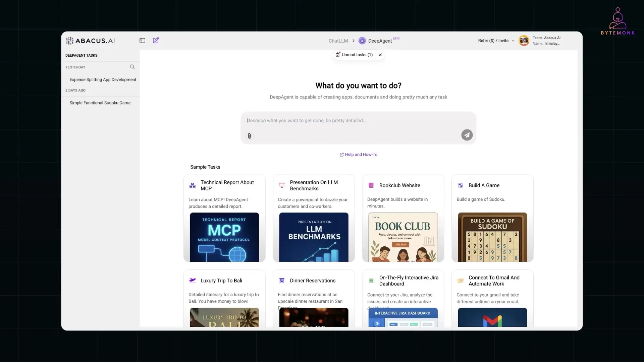The image size is (644, 362).
Task: Select the Dinner Reservations title
Action: (313, 281)
